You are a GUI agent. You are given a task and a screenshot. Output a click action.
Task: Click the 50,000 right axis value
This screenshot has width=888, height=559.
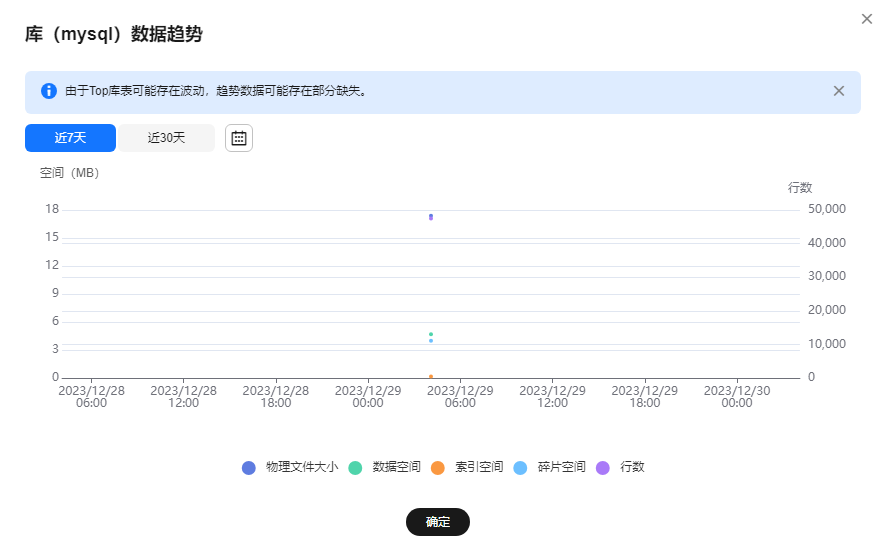(x=827, y=209)
